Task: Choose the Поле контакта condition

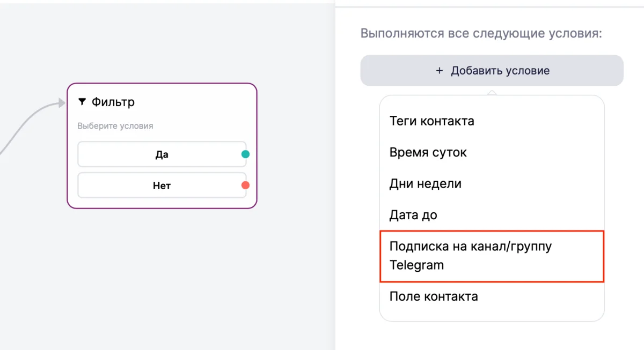Action: [433, 296]
